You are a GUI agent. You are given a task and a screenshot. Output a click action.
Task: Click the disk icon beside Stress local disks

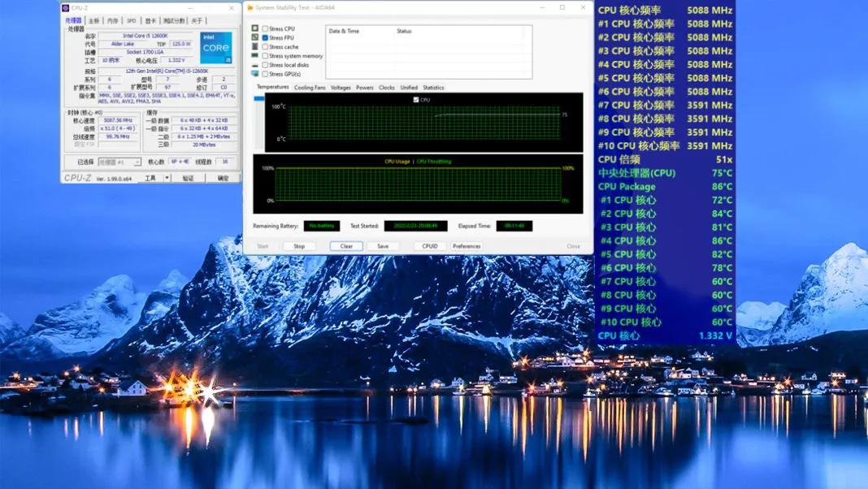pyautogui.click(x=255, y=65)
